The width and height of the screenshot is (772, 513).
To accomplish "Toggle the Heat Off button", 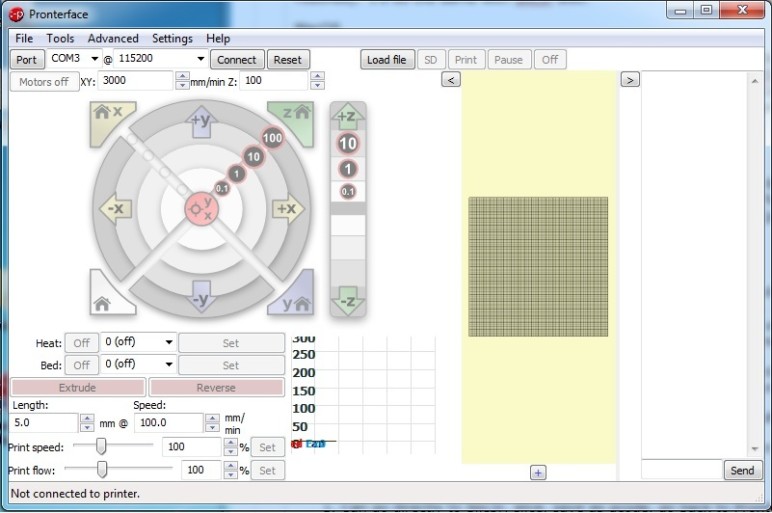I will pyautogui.click(x=81, y=343).
